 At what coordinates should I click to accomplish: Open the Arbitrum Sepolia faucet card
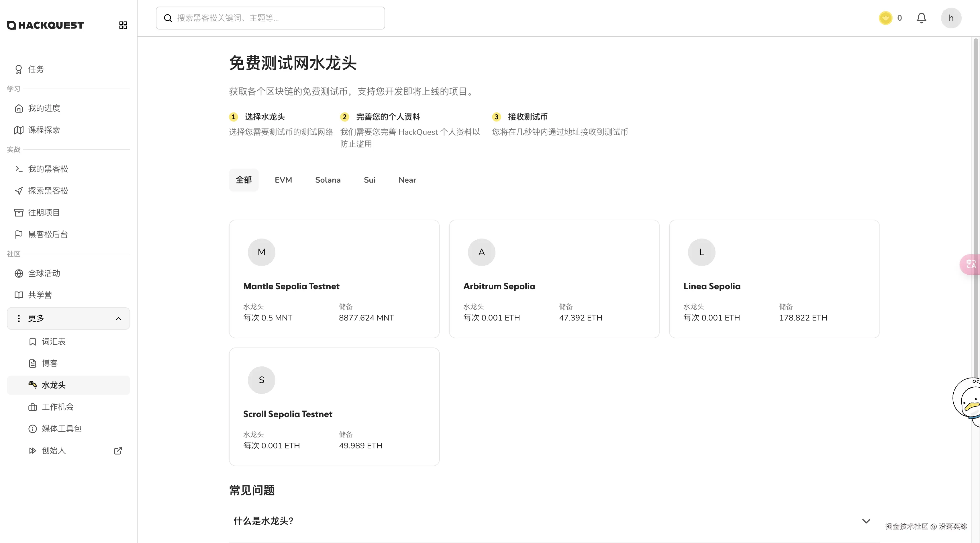coord(554,279)
